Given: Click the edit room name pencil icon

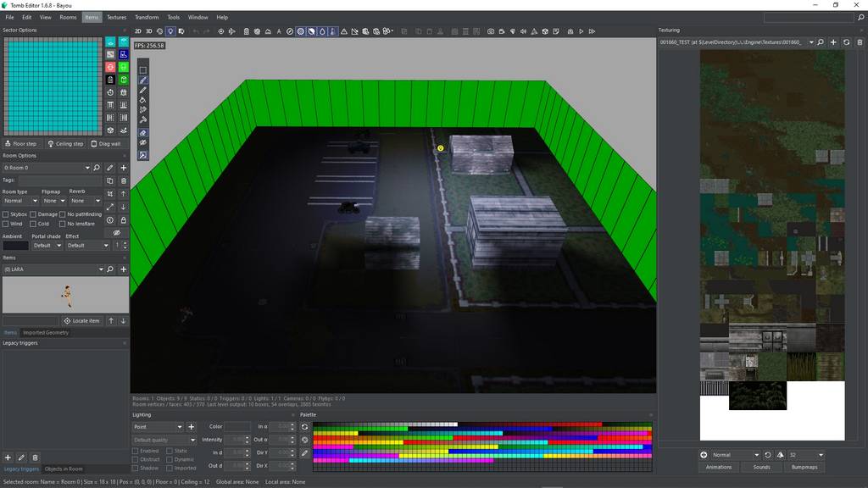Looking at the screenshot, I should (x=110, y=168).
